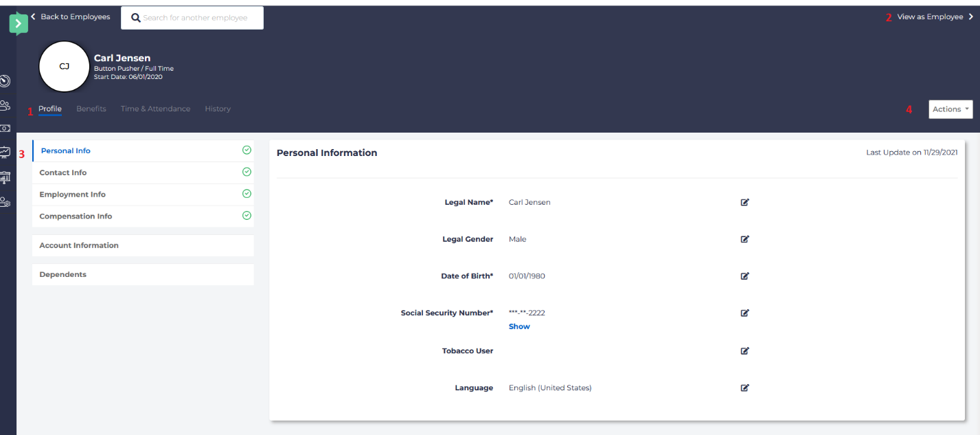Open the dashboard gauge icon in sidebar
Image resolution: width=980 pixels, height=435 pixels.
(x=5, y=80)
